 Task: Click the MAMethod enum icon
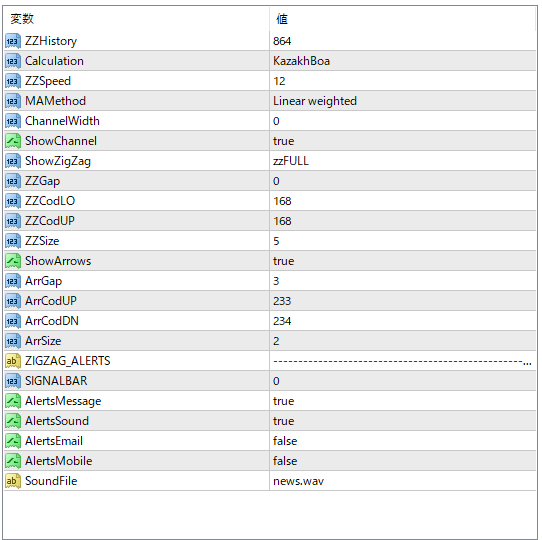(x=13, y=101)
